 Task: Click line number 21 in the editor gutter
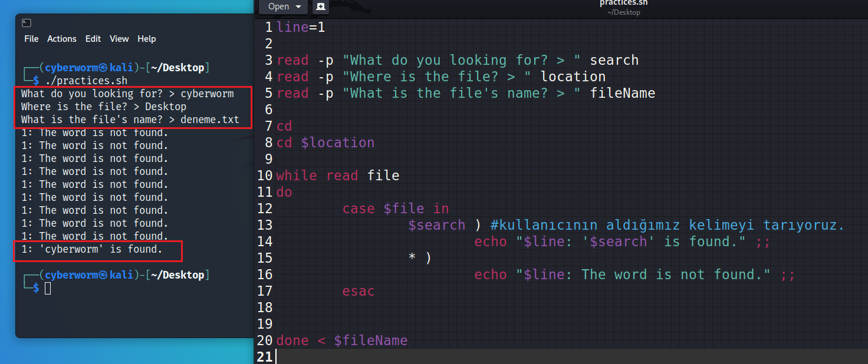click(x=265, y=357)
